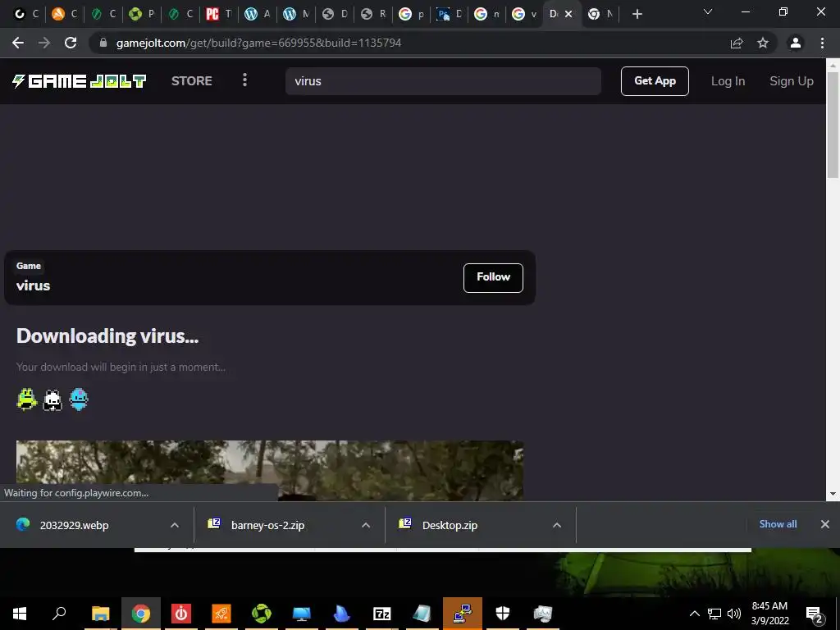Viewport: 840px width, 630px height.
Task: Open the orange rocket app in taskbar
Action: click(x=221, y=614)
